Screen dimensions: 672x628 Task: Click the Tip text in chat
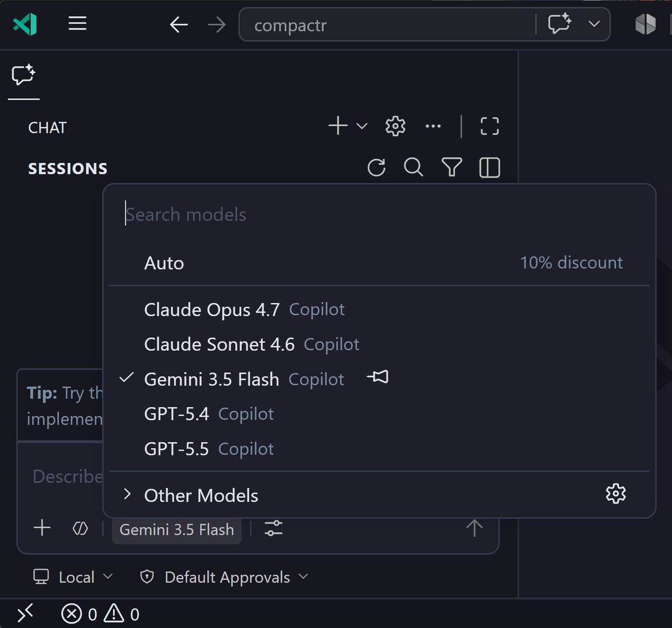click(64, 406)
